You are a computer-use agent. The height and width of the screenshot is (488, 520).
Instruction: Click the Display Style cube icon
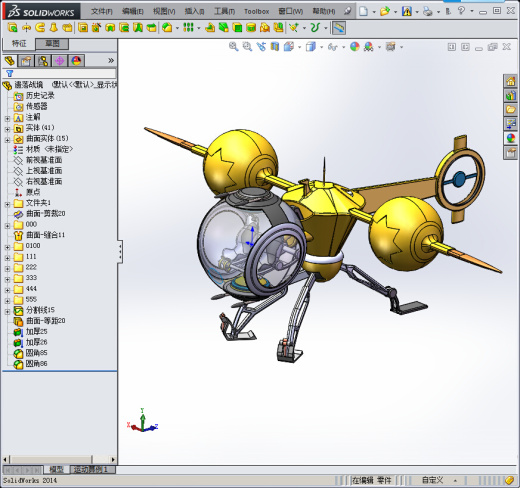coord(311,47)
